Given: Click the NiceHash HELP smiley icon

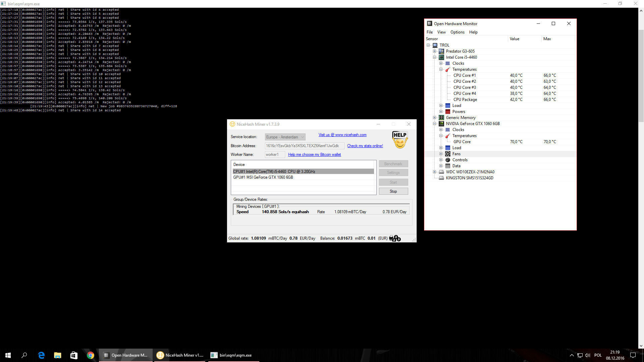Looking at the screenshot, I should (x=400, y=140).
